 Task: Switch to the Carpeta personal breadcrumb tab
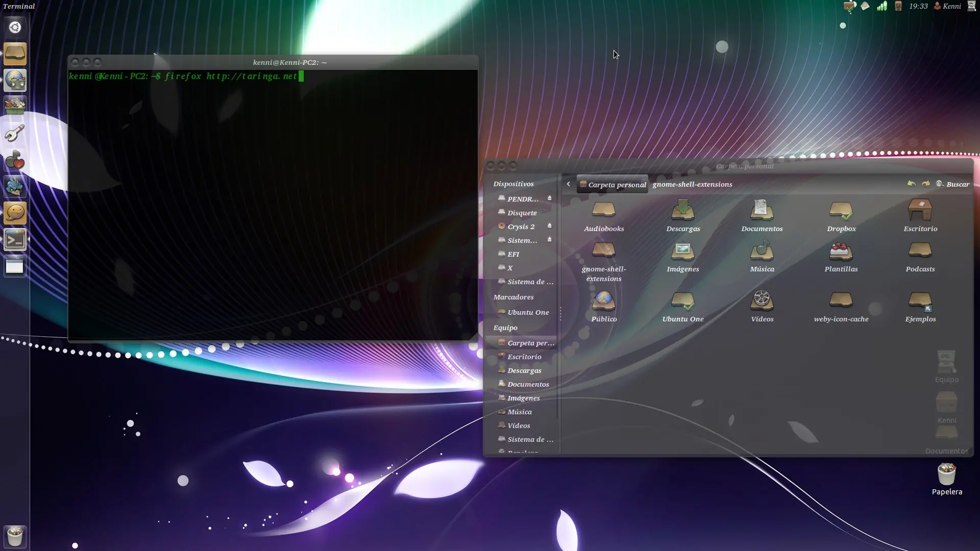[612, 184]
